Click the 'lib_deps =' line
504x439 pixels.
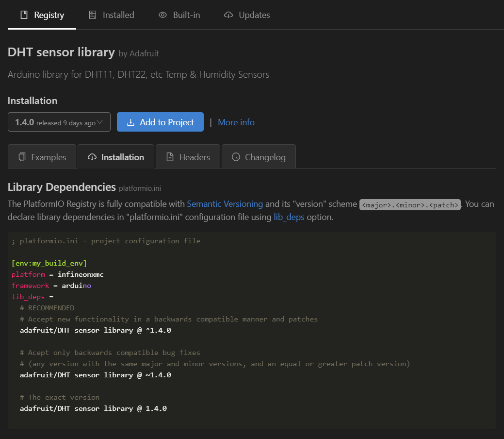pyautogui.click(x=33, y=297)
